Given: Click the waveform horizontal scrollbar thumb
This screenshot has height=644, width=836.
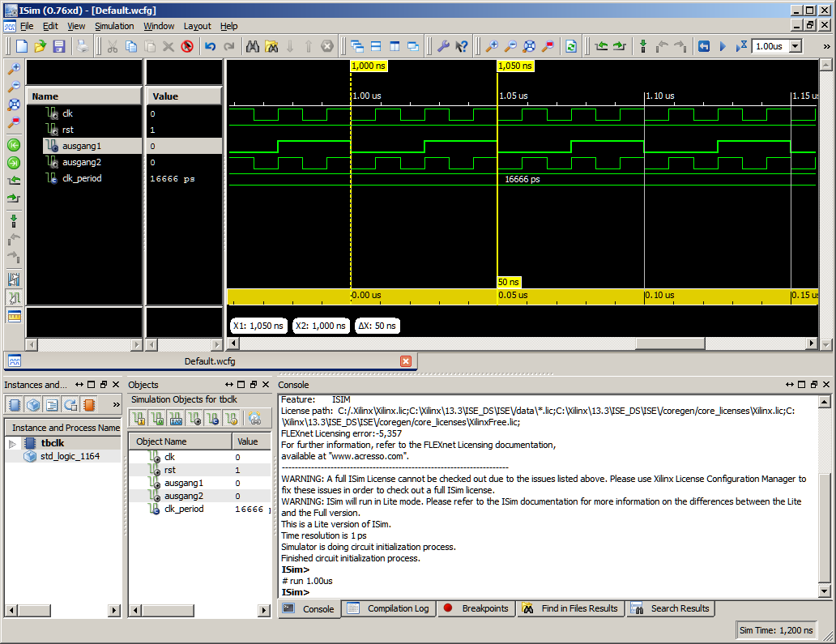Looking at the screenshot, I should 670,343.
